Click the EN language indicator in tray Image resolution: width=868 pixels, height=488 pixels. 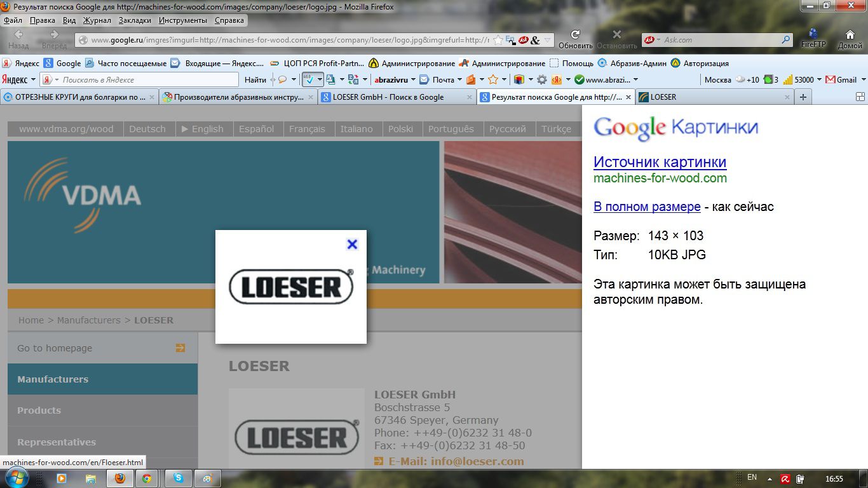point(752,477)
